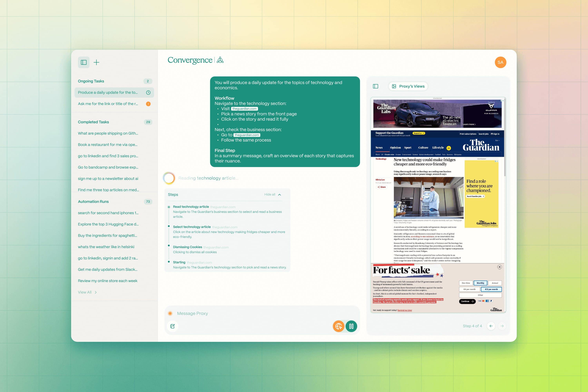
Task: Collapse the left sidebar panel icon
Action: tap(84, 62)
